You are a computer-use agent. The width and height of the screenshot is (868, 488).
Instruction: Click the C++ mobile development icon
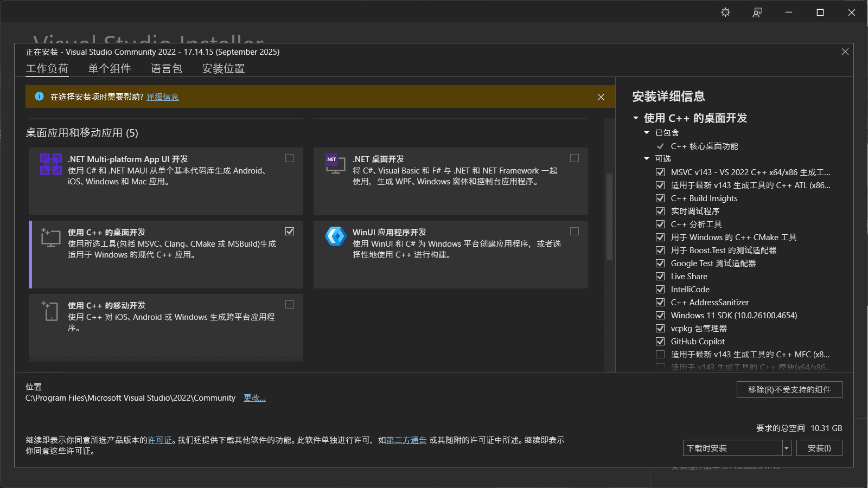50,311
